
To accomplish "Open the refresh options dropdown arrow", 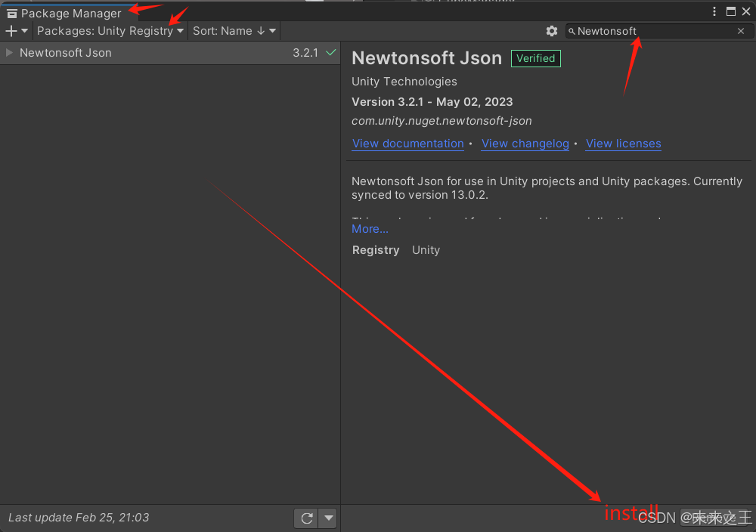I will click(x=328, y=518).
